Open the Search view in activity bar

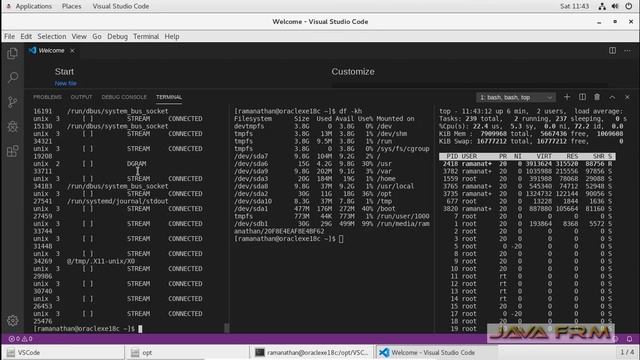pyautogui.click(x=13, y=78)
